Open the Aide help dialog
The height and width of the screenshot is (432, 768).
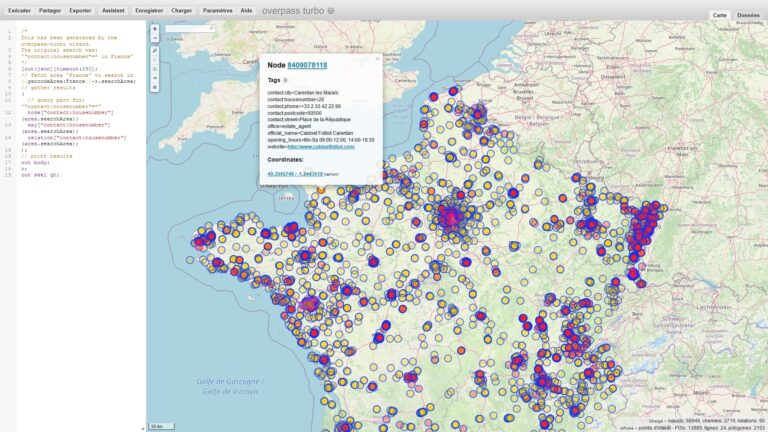click(246, 10)
